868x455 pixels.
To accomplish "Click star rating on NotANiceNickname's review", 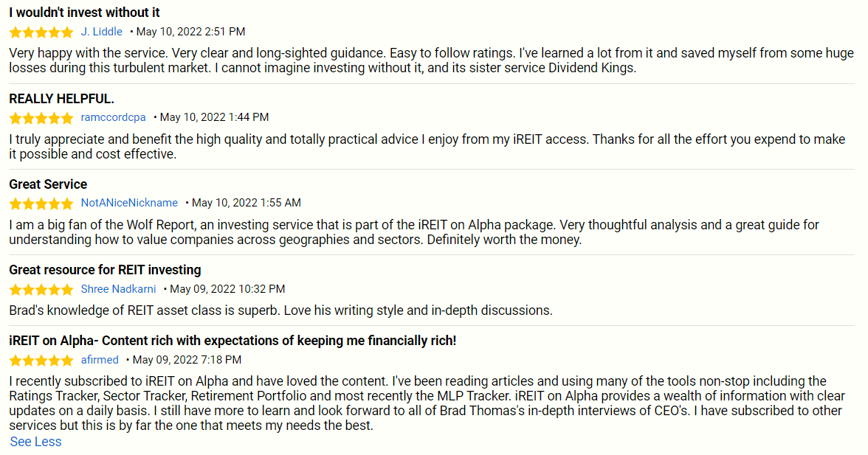I will click(41, 204).
